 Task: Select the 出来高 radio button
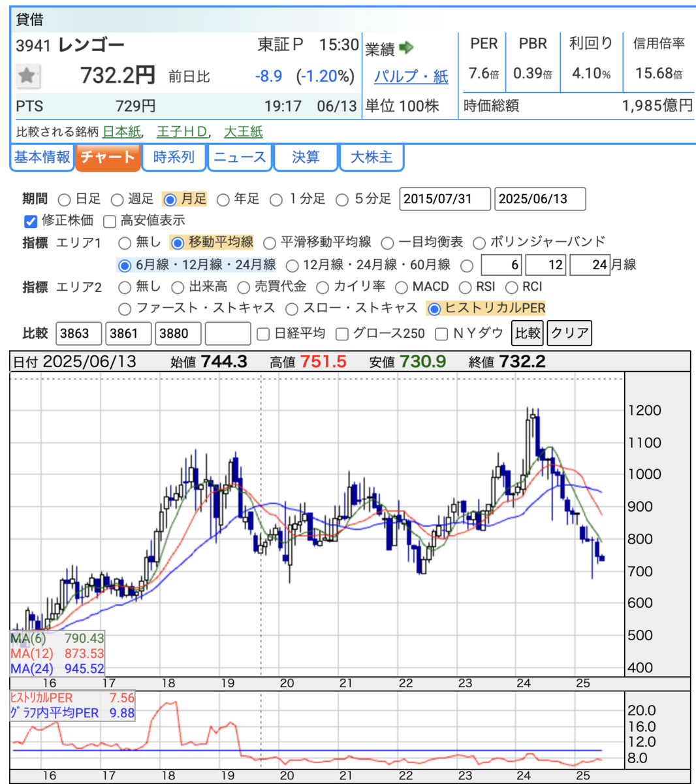pyautogui.click(x=178, y=287)
